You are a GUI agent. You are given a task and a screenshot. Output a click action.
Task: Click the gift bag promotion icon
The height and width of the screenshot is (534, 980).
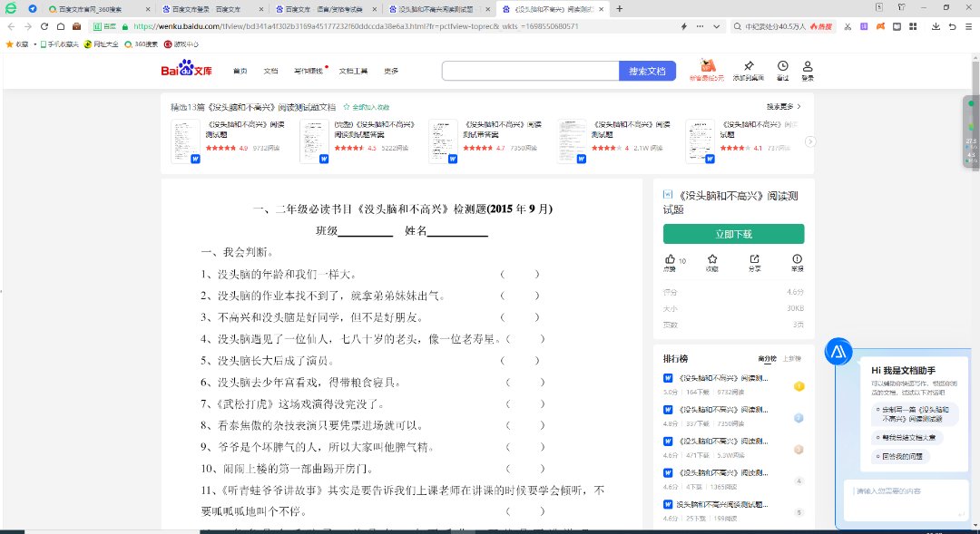pyautogui.click(x=708, y=66)
